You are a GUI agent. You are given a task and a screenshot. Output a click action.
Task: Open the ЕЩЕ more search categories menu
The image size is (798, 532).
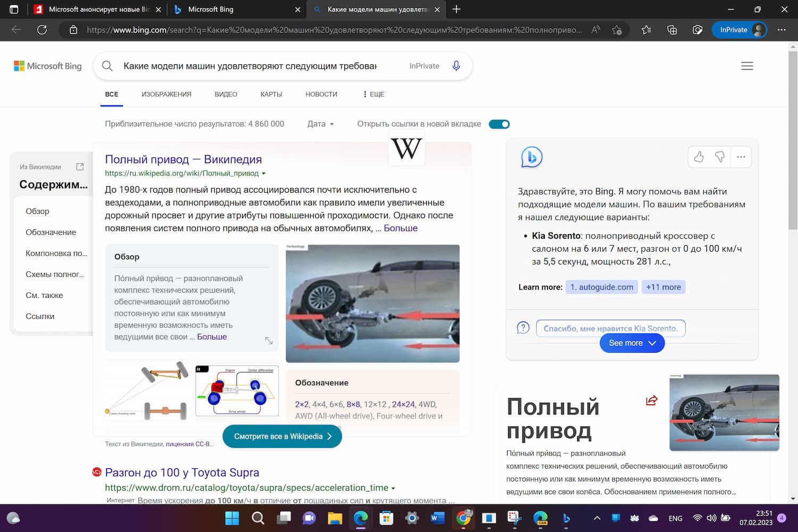click(x=373, y=94)
